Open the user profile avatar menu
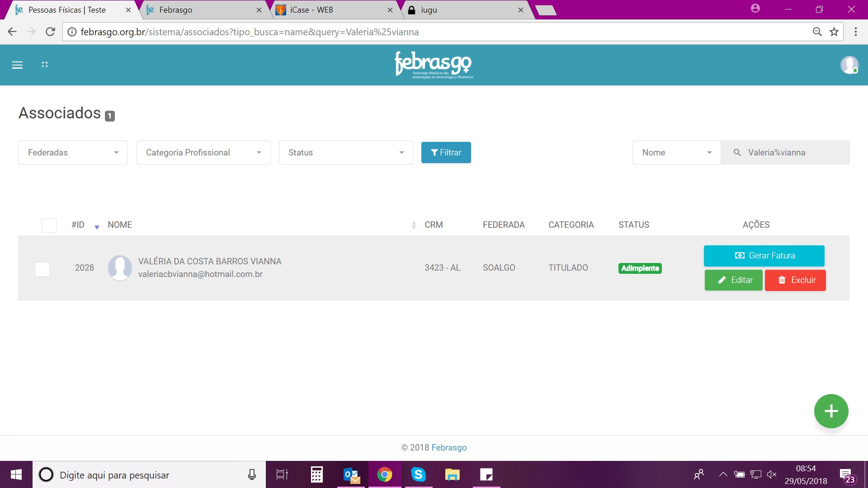Viewport: 868px width, 488px height. click(x=849, y=65)
